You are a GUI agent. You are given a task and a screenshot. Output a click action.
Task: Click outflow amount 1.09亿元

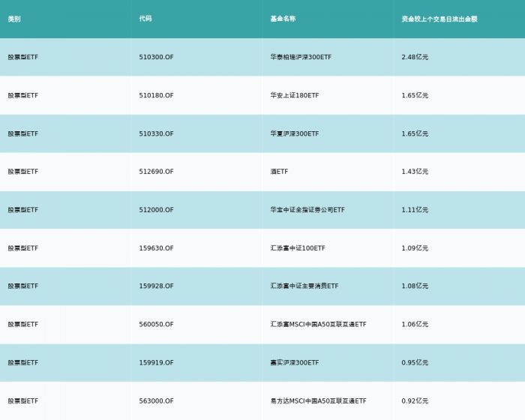[415, 248]
